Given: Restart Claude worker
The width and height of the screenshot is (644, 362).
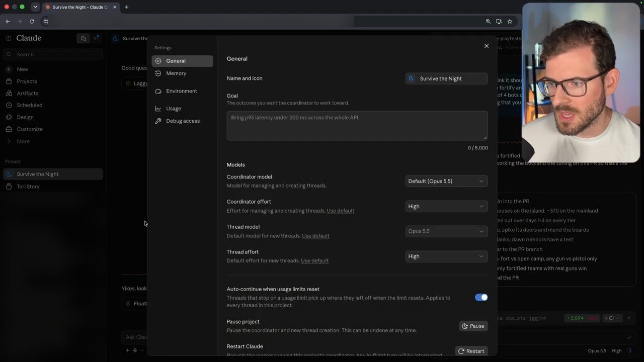Looking at the screenshot, I should [x=471, y=351].
